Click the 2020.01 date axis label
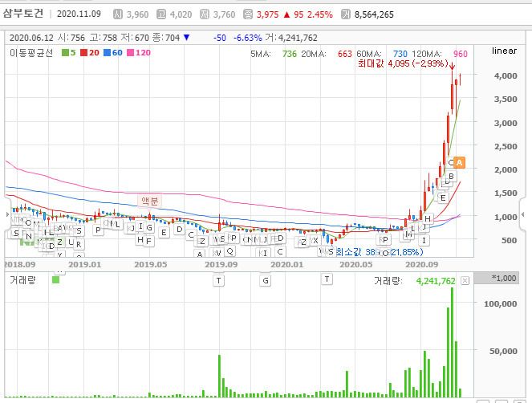Image resolution: width=532 pixels, height=403 pixels. pyautogui.click(x=286, y=264)
